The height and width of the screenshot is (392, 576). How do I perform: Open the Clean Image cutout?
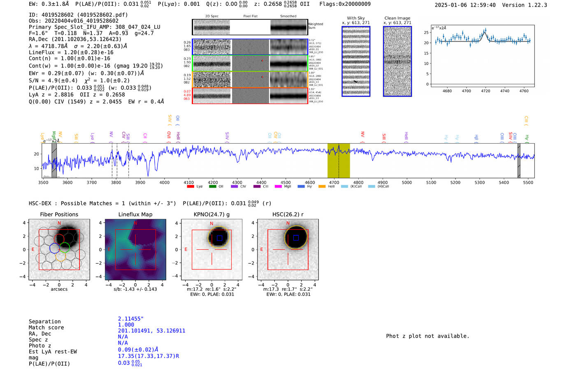[x=397, y=61]
